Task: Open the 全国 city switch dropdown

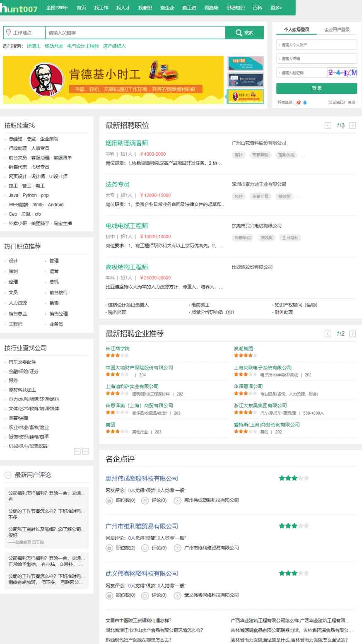Action: coord(57,8)
